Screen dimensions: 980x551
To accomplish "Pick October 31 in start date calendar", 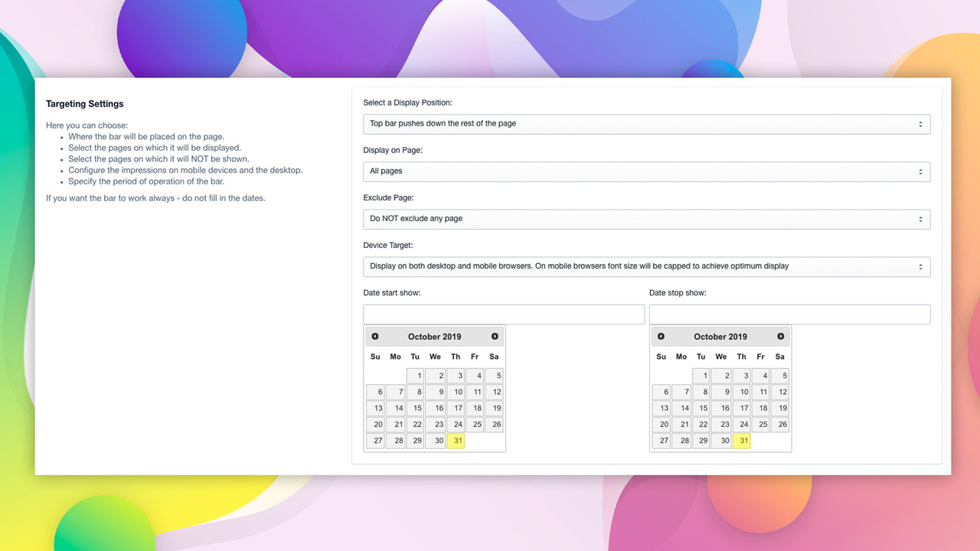I will click(x=455, y=441).
